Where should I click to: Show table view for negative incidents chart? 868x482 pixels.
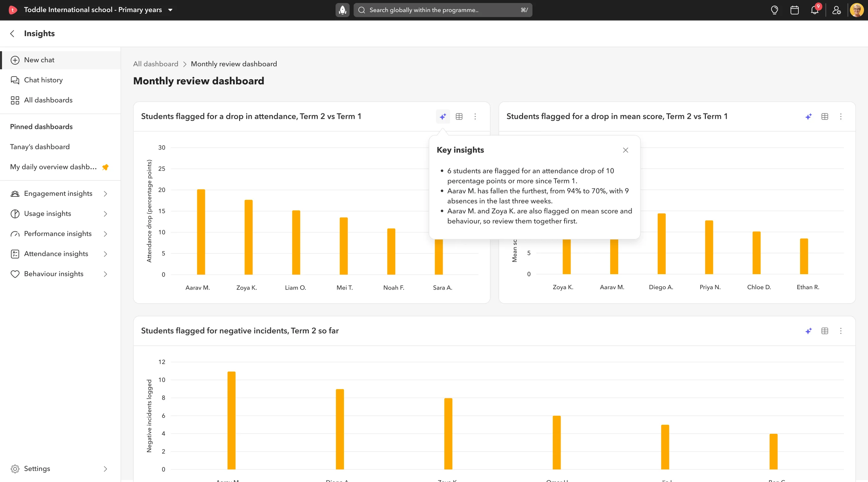click(x=824, y=331)
